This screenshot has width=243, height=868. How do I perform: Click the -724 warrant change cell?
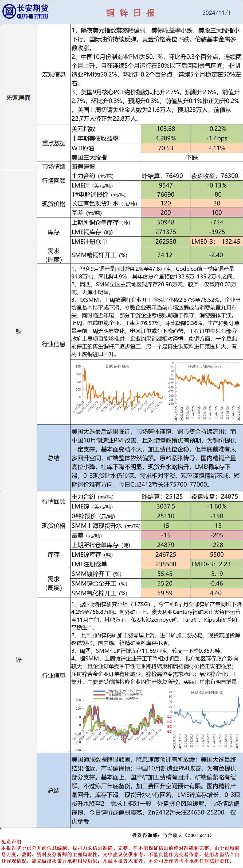(216, 222)
